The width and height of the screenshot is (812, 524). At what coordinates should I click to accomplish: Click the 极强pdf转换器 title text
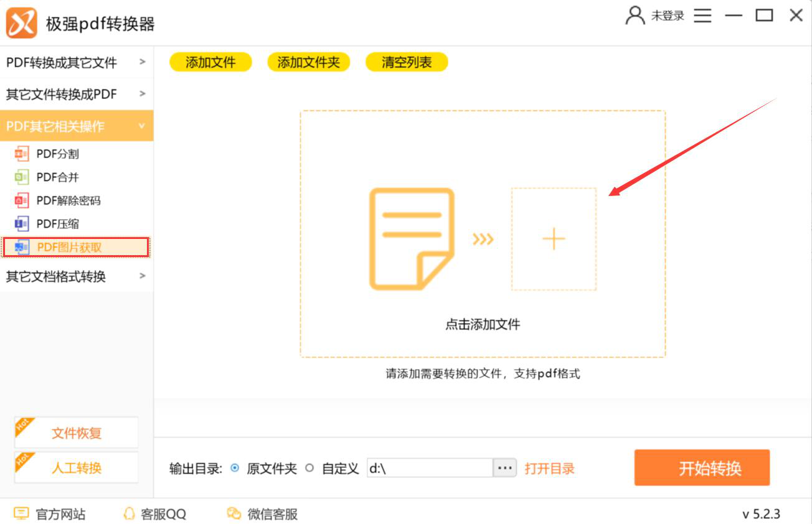click(100, 24)
